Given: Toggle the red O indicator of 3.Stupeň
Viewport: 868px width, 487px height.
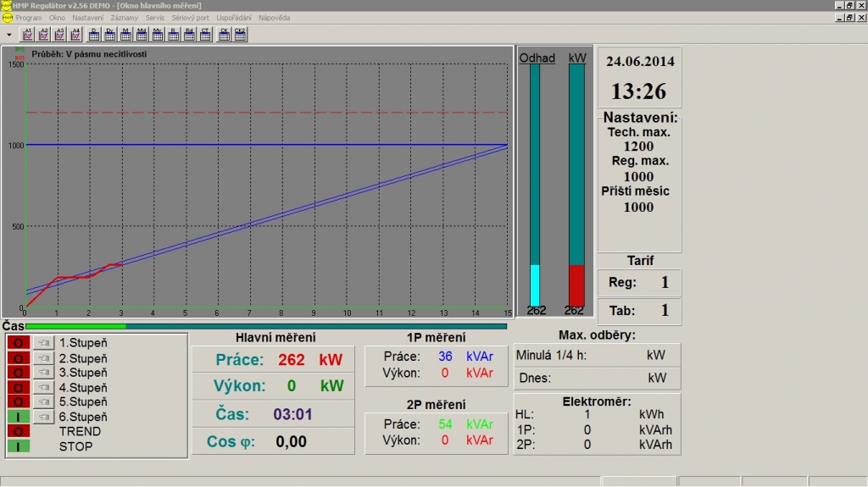Looking at the screenshot, I should pos(19,373).
